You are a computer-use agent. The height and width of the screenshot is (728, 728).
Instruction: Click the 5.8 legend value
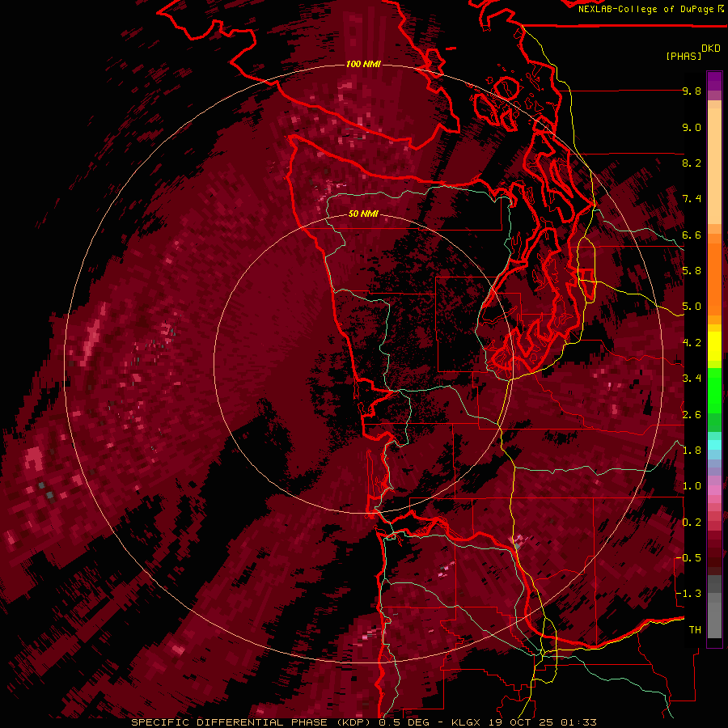[692, 271]
